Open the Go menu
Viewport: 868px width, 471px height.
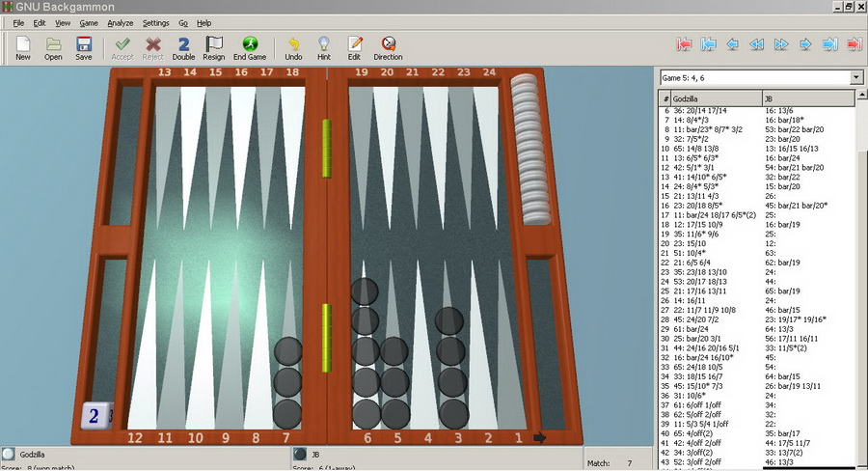coord(182,23)
